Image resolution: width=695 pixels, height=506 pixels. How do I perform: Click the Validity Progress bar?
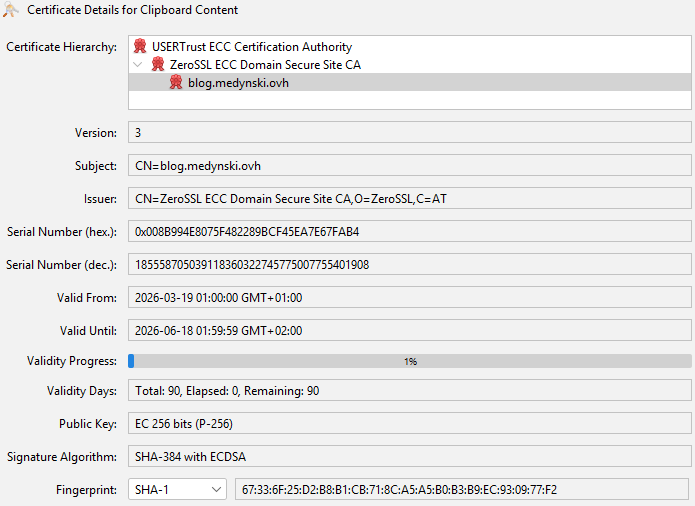409,361
